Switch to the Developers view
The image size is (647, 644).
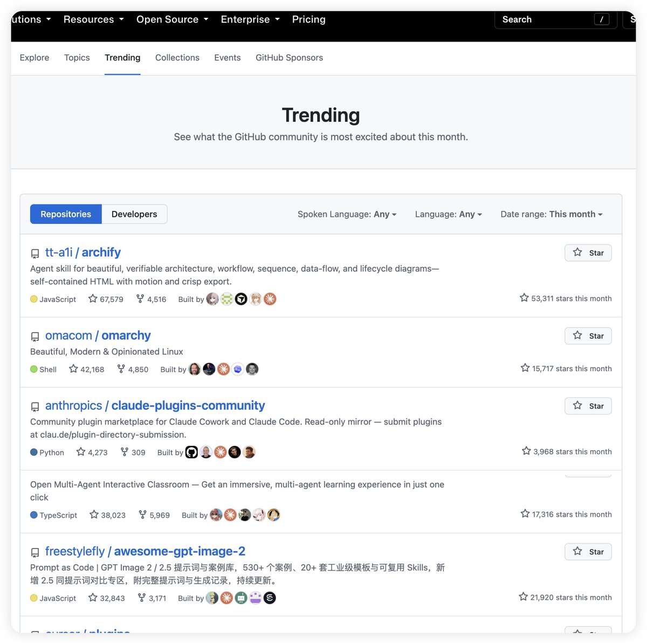coord(134,214)
